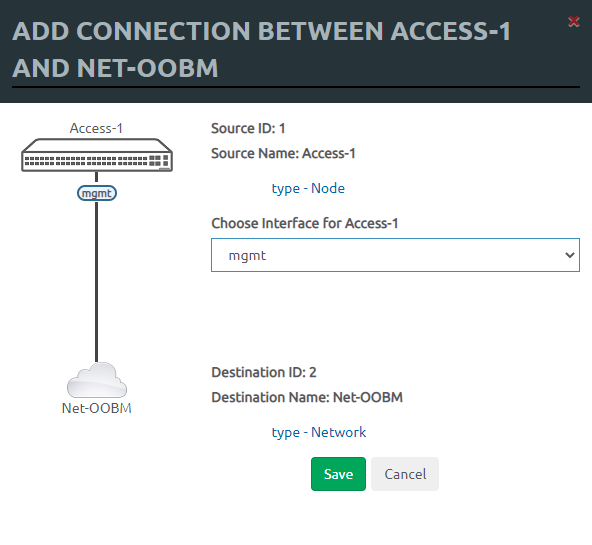
Task: Click the dropdown chevron arrow
Action: 570,255
